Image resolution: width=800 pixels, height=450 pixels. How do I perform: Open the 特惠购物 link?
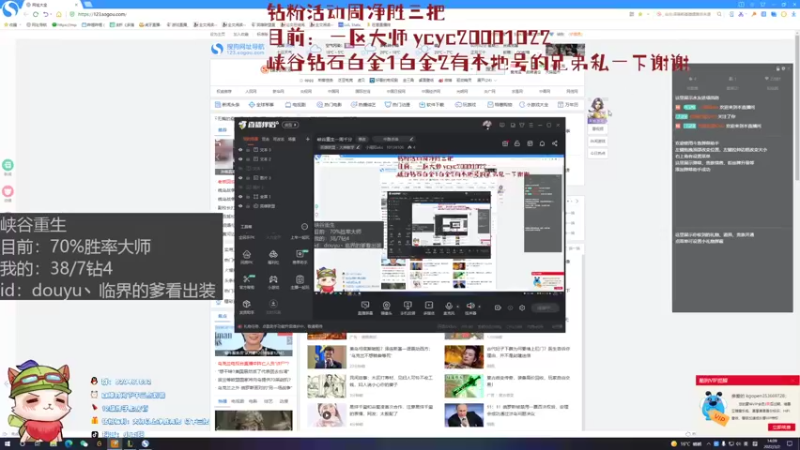(x=499, y=105)
